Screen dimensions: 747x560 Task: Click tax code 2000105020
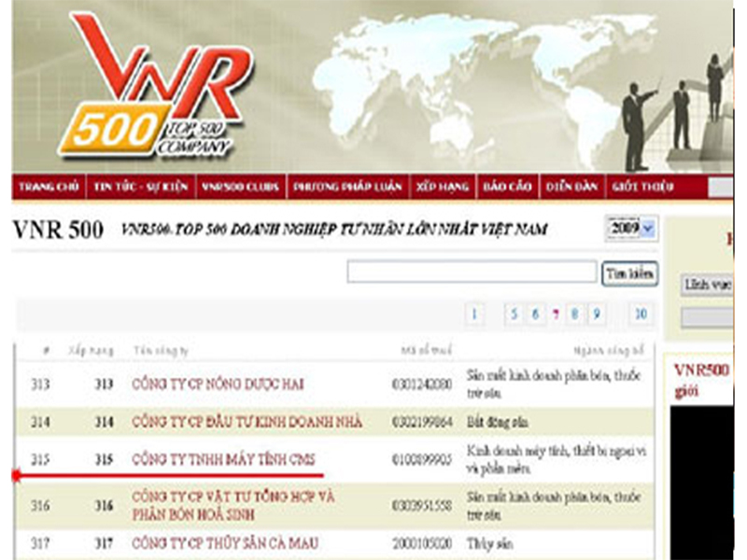[422, 543]
